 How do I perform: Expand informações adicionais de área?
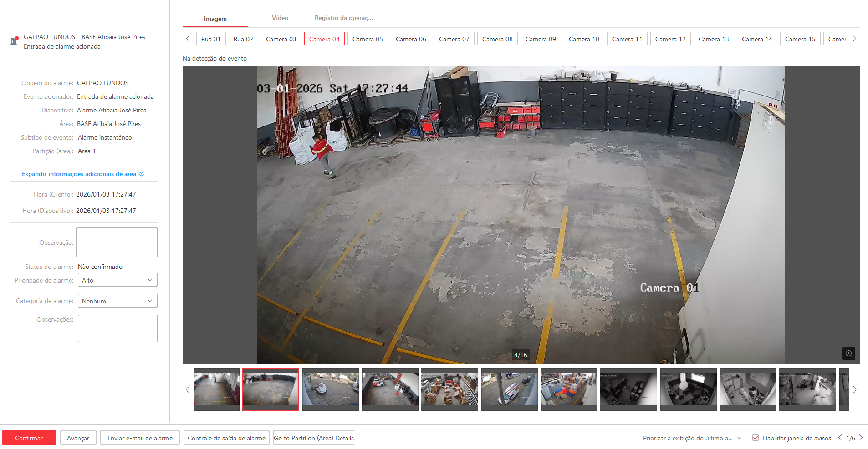pos(83,174)
